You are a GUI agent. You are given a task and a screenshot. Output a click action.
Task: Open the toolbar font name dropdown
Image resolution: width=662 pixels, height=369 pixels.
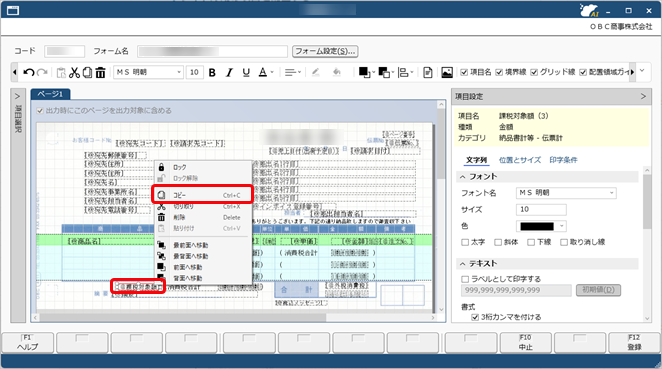tap(179, 73)
